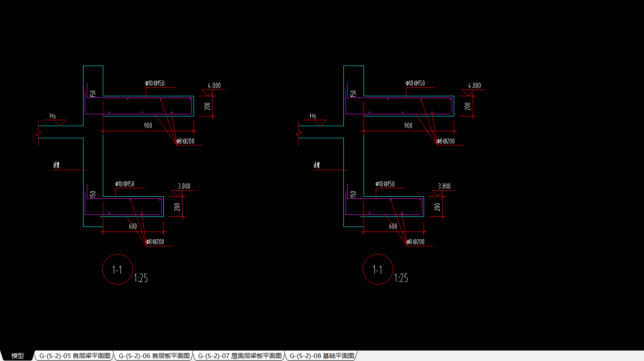Select the 4.800 elevation label
The height and width of the screenshot is (361, 644).
click(x=474, y=85)
